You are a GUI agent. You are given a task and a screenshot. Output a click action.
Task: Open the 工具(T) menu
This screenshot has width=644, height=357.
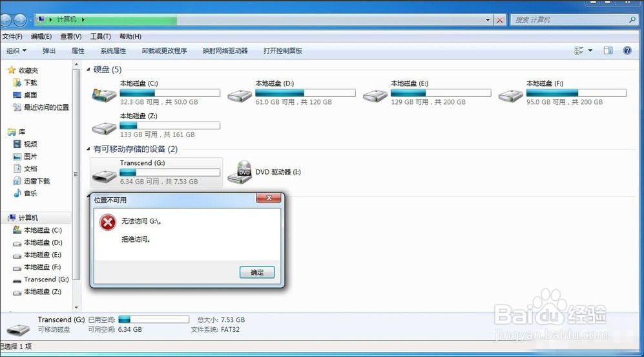100,36
